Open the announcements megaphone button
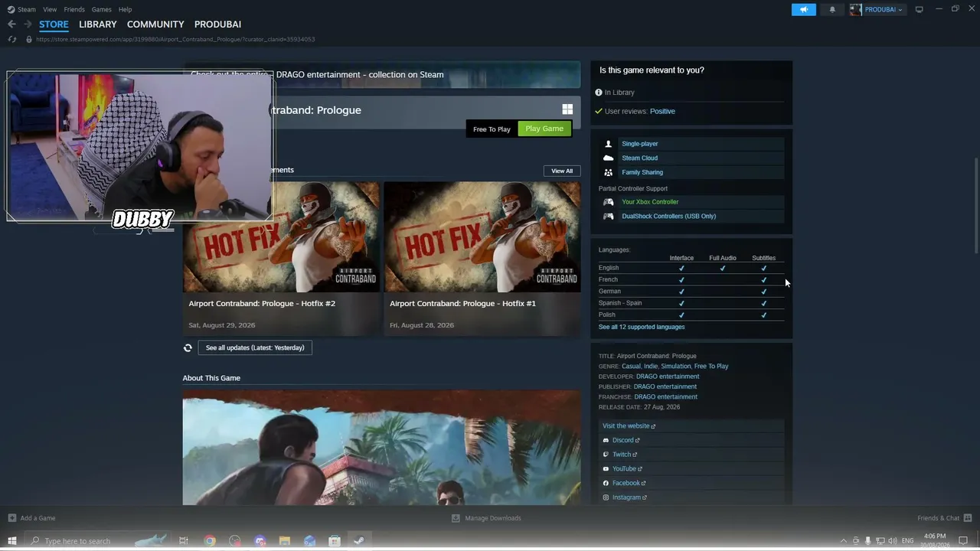The height and width of the screenshot is (551, 980). point(803,9)
